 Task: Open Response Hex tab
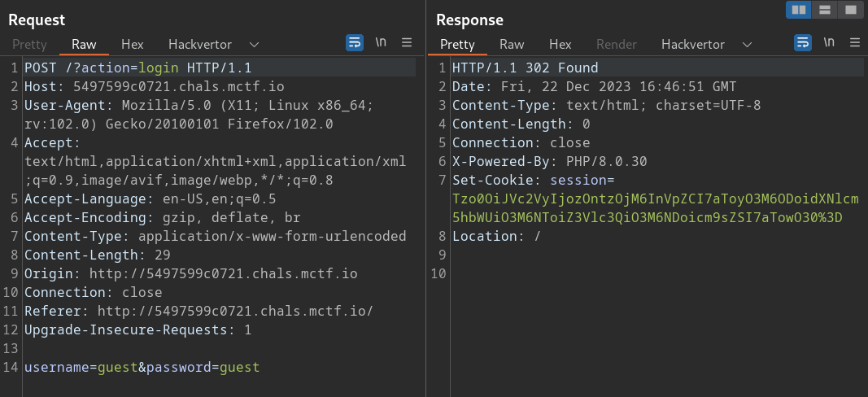pos(560,44)
